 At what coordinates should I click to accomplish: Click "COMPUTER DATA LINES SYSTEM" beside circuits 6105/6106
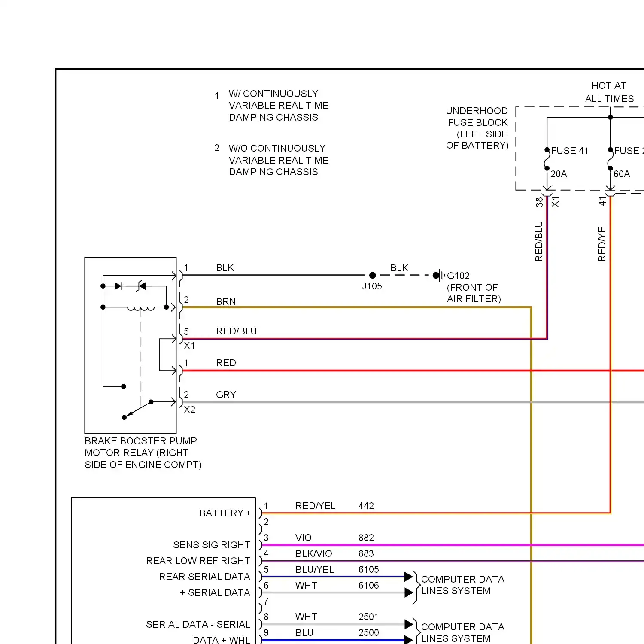[462, 585]
